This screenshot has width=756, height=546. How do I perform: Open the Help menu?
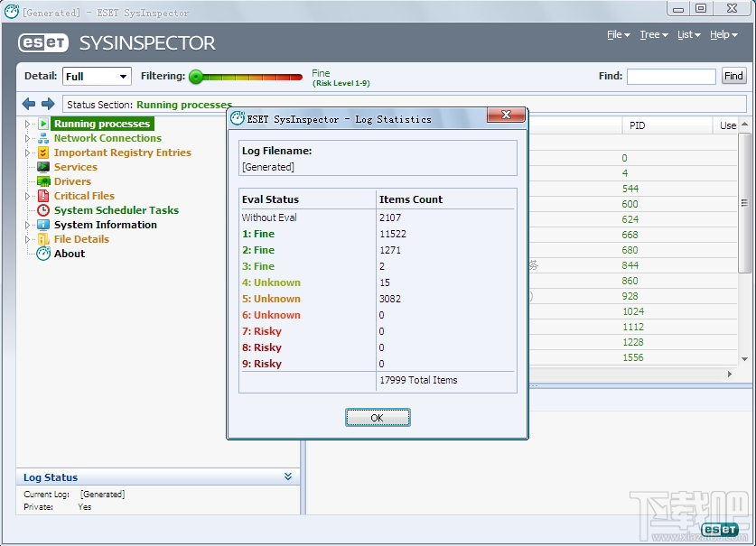pyautogui.click(x=723, y=34)
